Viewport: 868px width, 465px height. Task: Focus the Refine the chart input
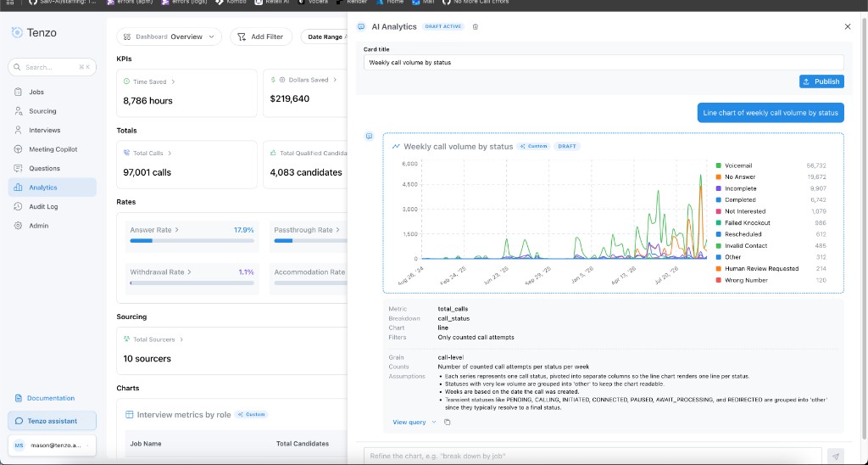click(593, 457)
